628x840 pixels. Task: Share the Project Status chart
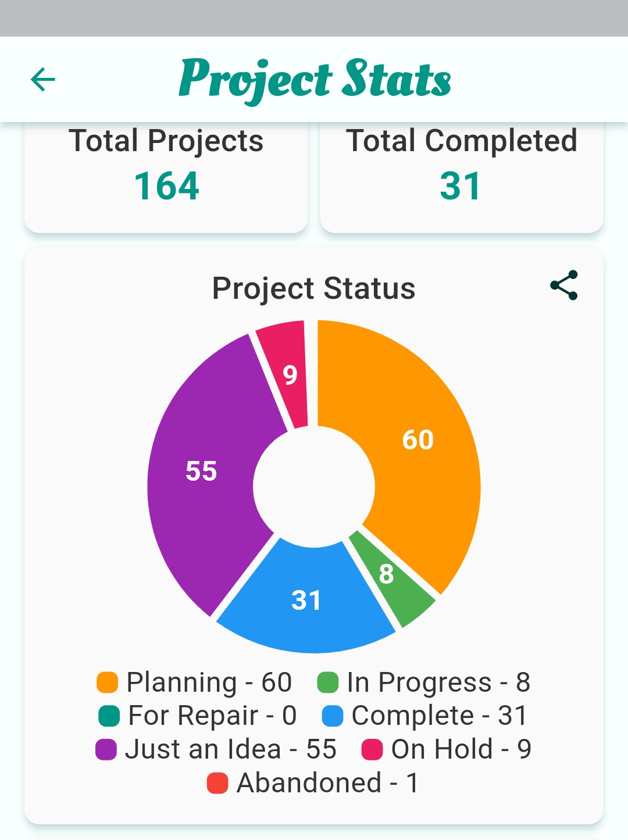563,285
